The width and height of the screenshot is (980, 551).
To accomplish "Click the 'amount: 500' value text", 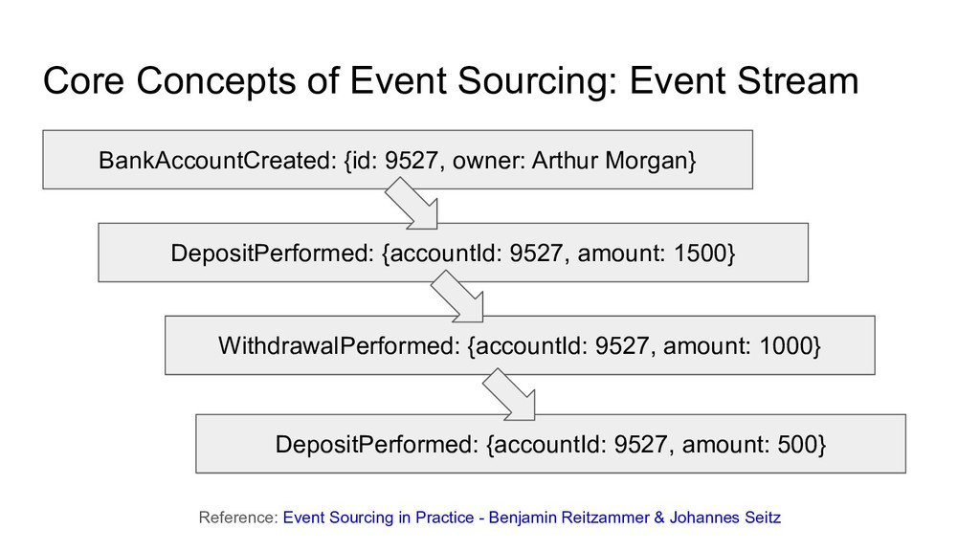I will coord(750,445).
